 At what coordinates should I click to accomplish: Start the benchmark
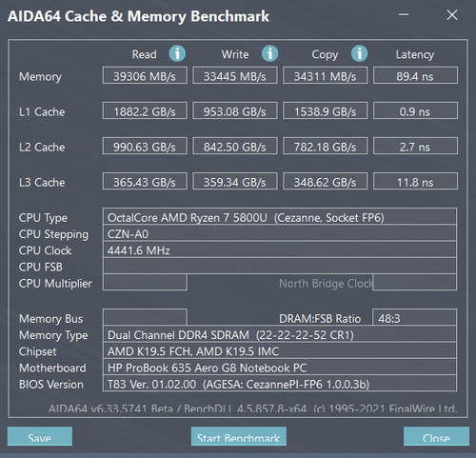(x=239, y=436)
